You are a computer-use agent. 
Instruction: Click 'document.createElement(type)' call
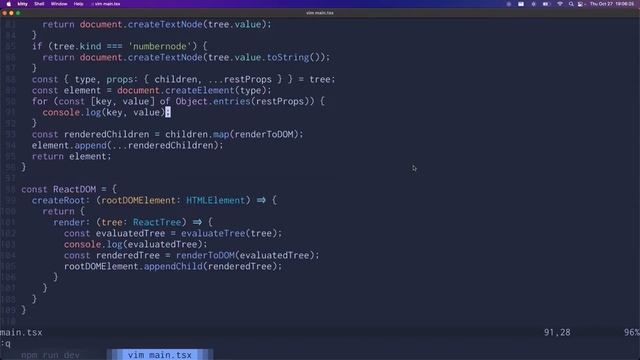click(x=192, y=90)
